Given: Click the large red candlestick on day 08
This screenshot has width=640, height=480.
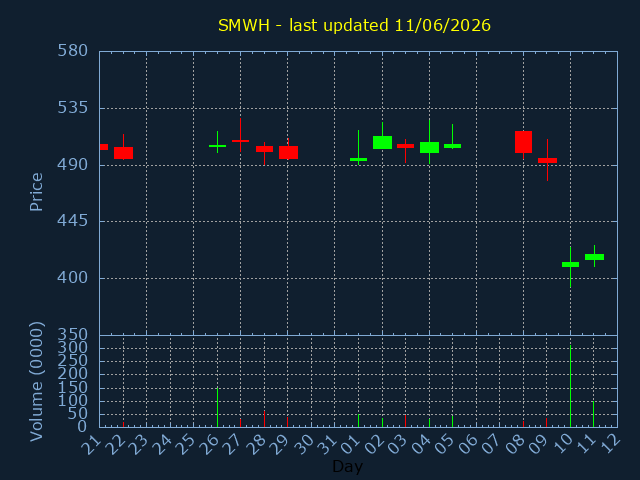Looking at the screenshot, I should (523, 142).
